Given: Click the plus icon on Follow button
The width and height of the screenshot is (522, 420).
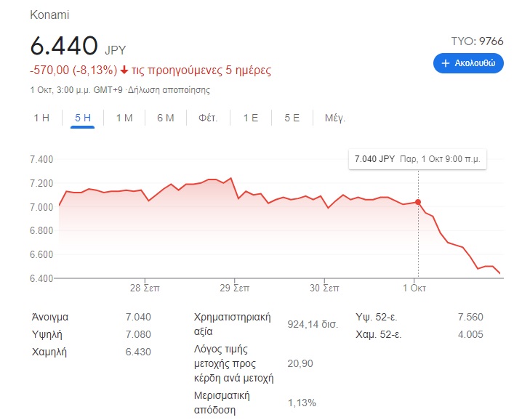Looking at the screenshot, I should click(x=445, y=63).
